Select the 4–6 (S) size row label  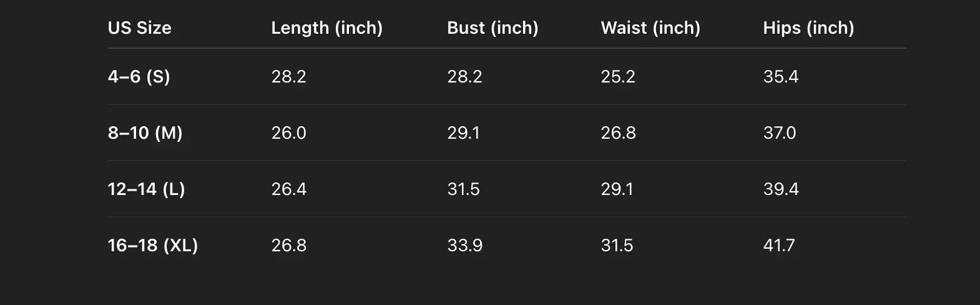139,77
